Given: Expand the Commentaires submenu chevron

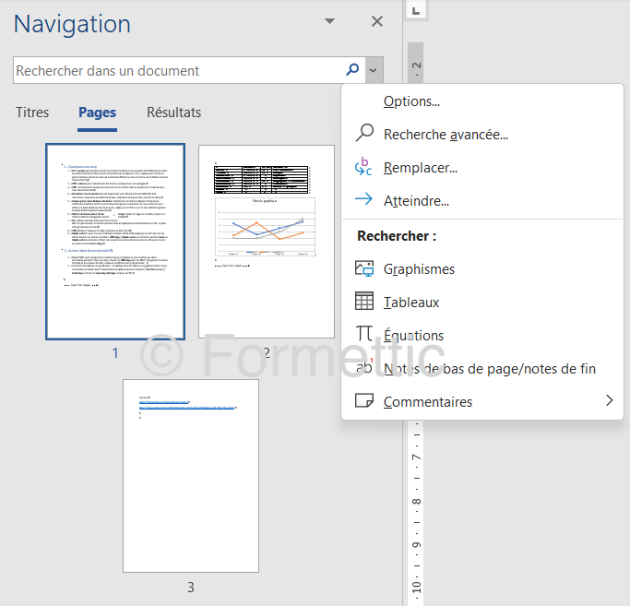Looking at the screenshot, I should 609,402.
